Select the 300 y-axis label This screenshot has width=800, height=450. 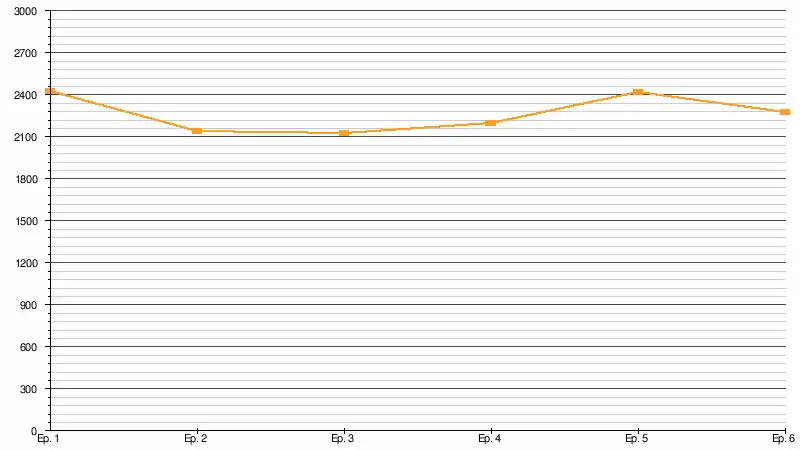(x=29, y=389)
